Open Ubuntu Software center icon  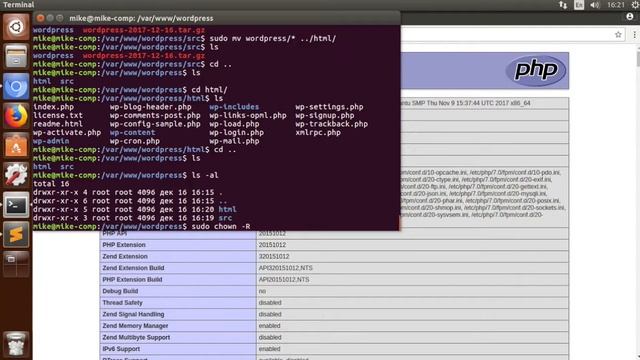16,146
